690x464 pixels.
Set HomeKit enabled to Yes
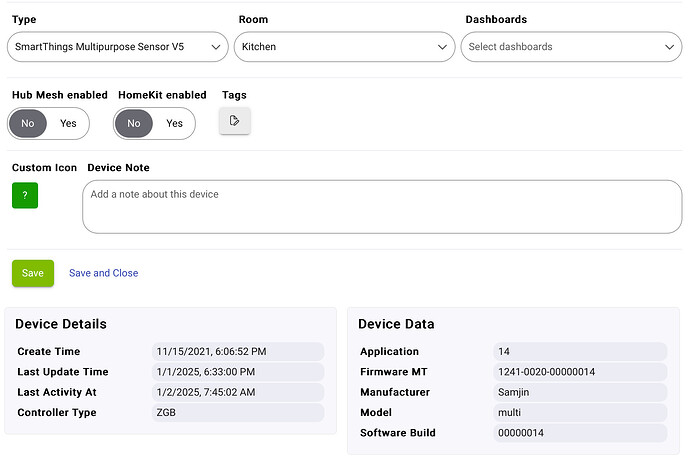click(174, 123)
